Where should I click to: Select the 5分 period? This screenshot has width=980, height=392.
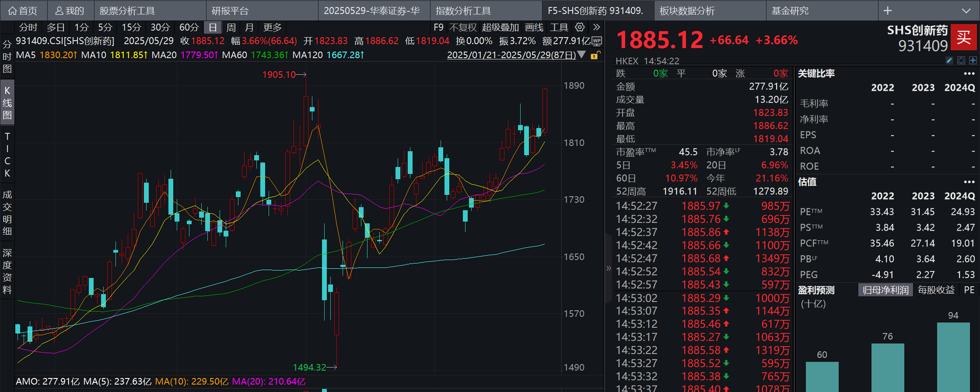coord(105,27)
